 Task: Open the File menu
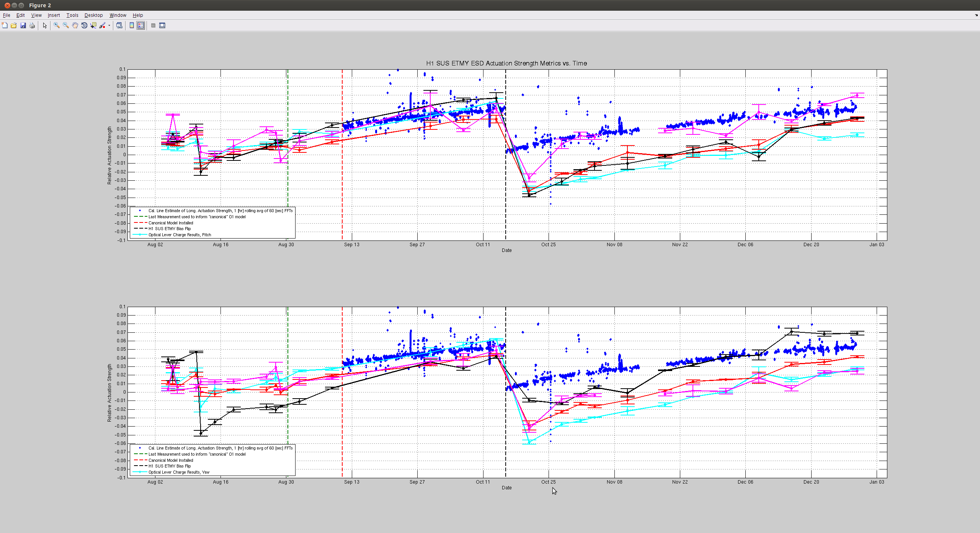point(7,15)
